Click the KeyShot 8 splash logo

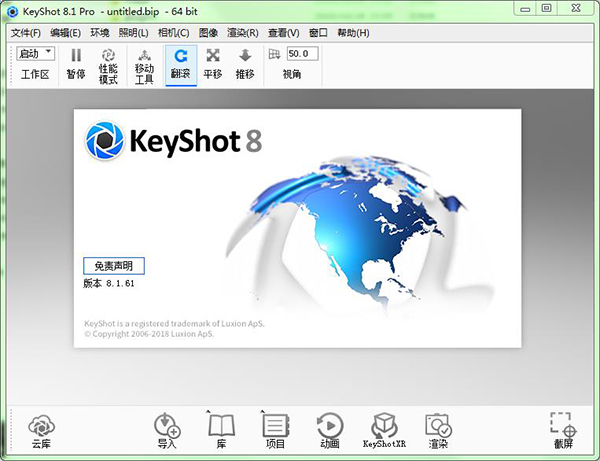tap(173, 141)
